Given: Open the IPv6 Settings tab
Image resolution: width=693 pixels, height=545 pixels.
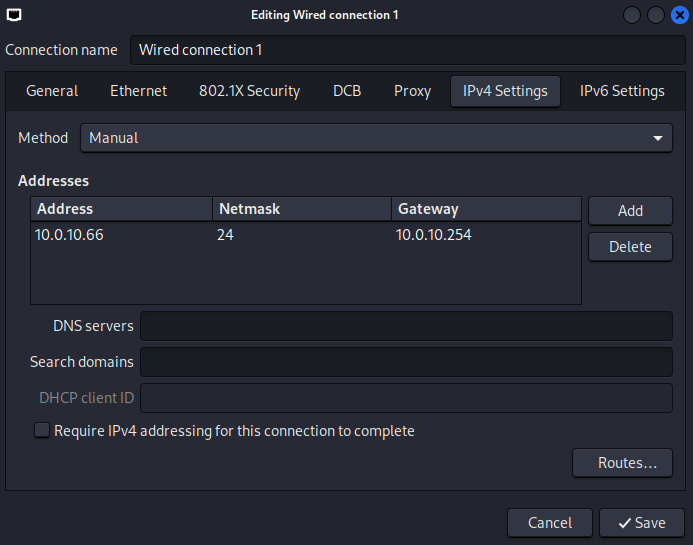Looking at the screenshot, I should [622, 91].
